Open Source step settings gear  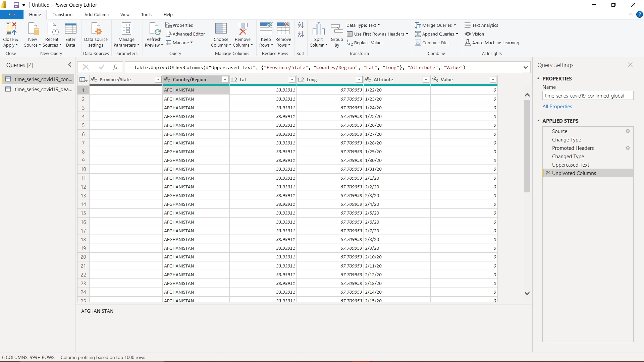click(628, 131)
